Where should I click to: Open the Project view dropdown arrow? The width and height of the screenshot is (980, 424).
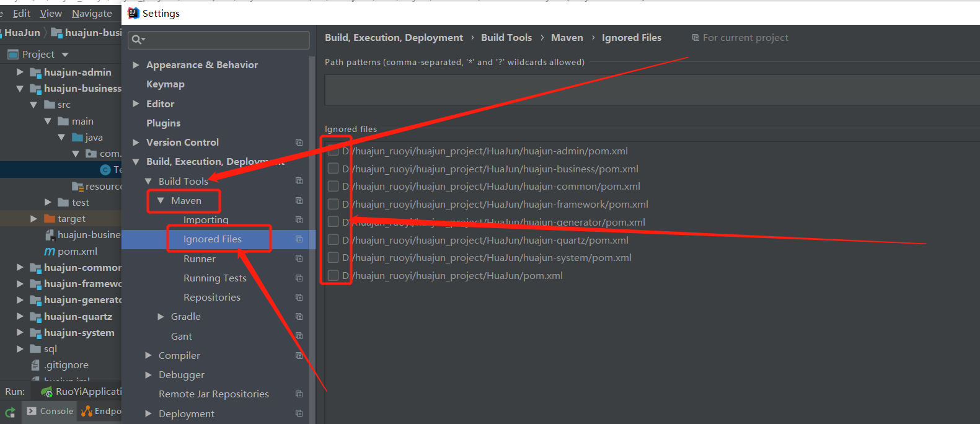[x=65, y=55]
